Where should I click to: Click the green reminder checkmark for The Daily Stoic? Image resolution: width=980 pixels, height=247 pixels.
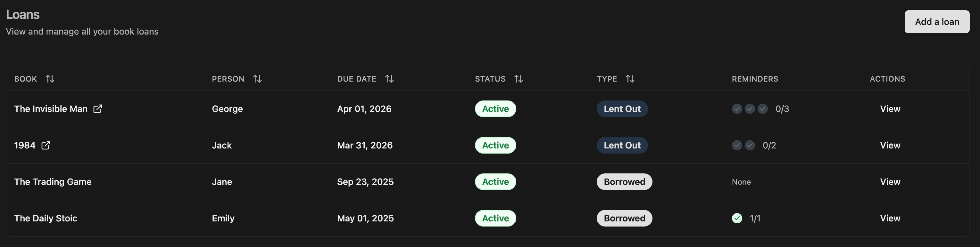(x=737, y=218)
